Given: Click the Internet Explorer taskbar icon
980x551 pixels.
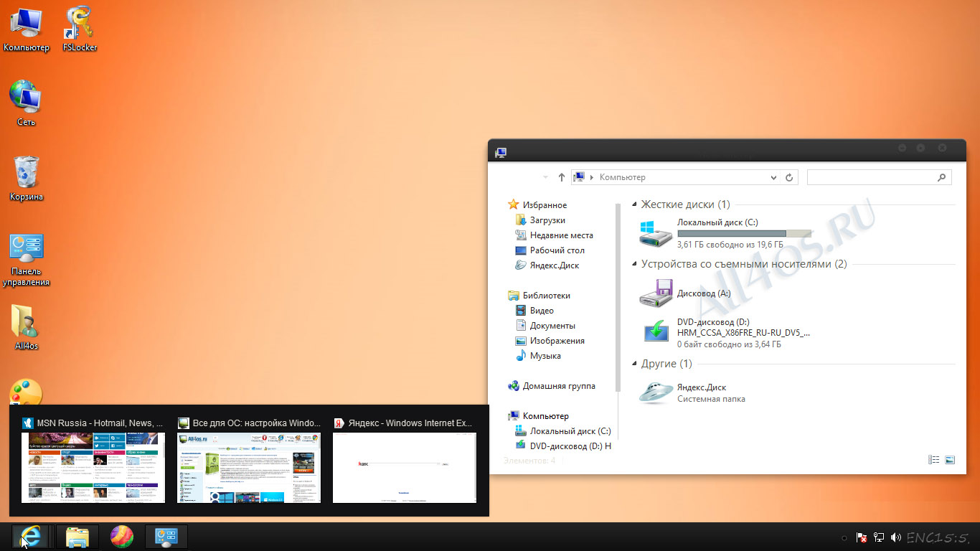Looking at the screenshot, I should [32, 537].
